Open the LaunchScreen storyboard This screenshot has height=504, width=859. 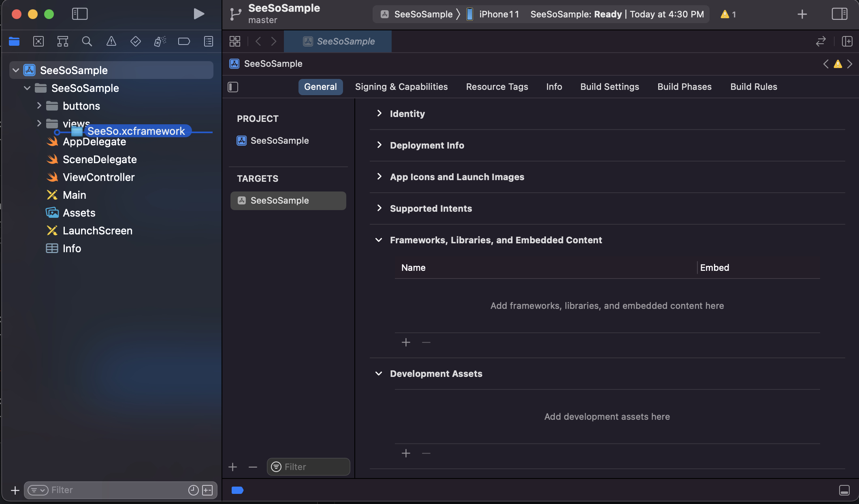pyautogui.click(x=98, y=231)
